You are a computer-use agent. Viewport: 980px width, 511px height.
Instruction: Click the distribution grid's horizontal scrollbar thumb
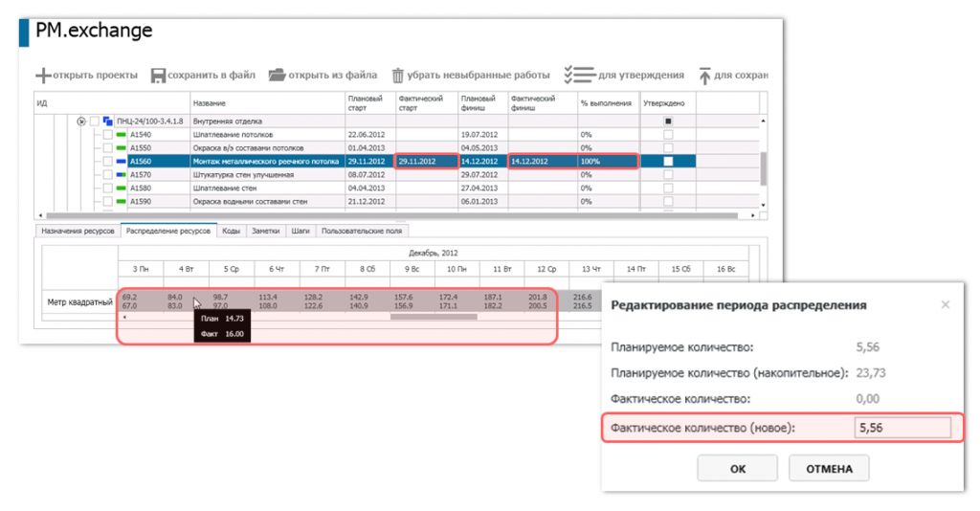[434, 317]
